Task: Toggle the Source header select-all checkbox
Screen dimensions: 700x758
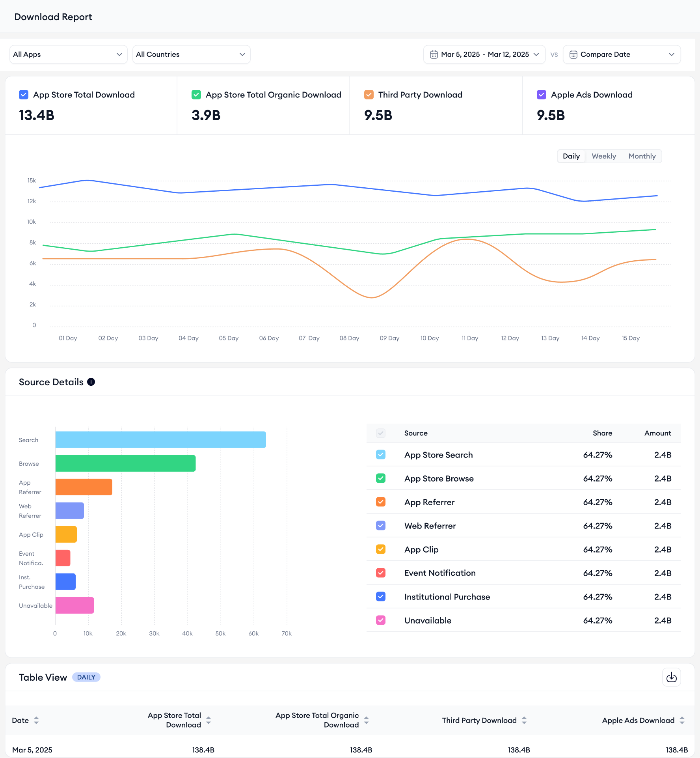Action: click(381, 433)
